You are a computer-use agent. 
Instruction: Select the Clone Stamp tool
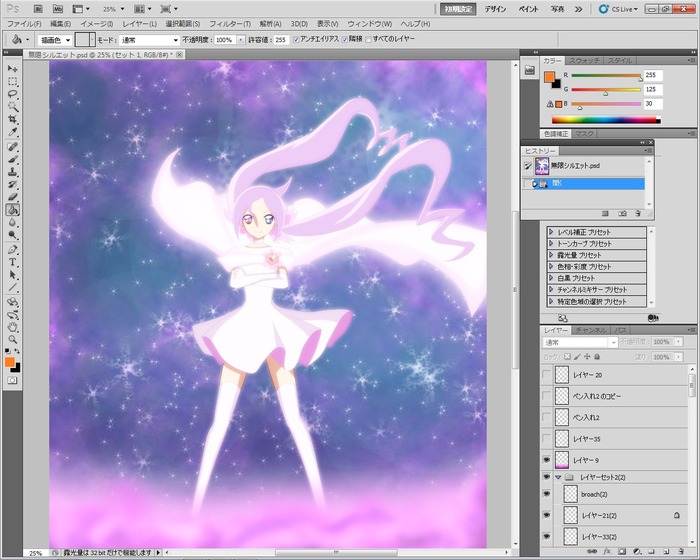[x=12, y=172]
